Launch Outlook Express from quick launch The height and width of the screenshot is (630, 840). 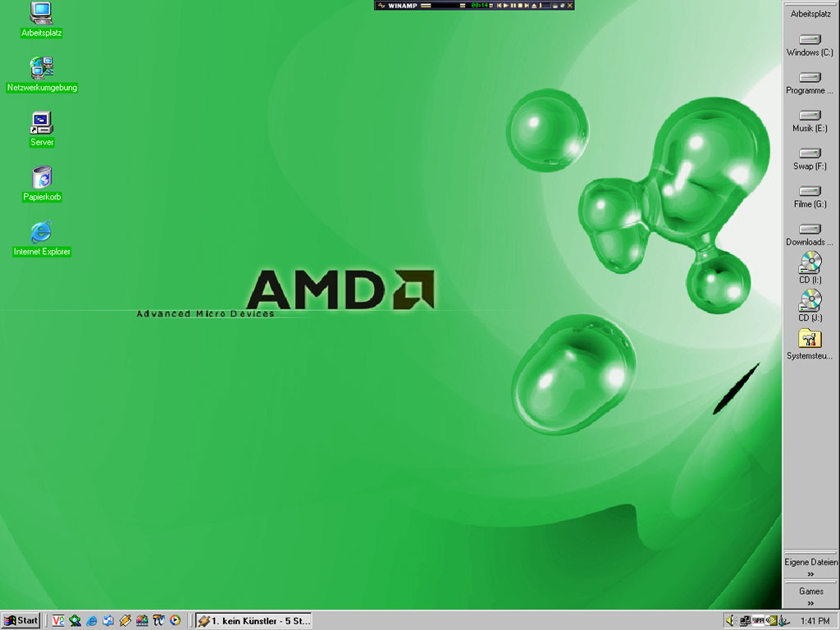point(108,620)
